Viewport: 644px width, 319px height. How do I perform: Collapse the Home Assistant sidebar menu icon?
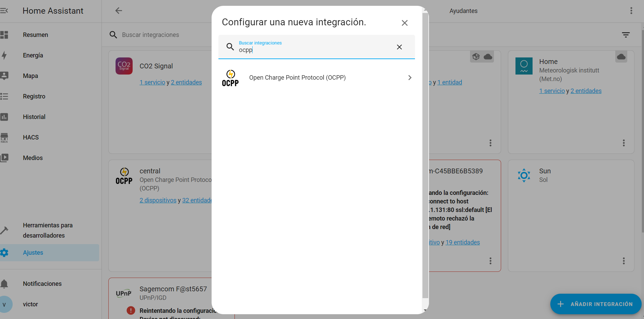(x=4, y=11)
